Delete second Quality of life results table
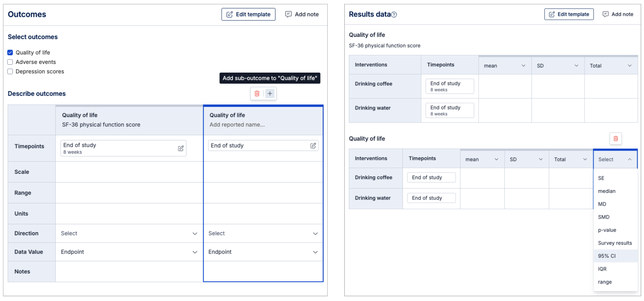This screenshot has width=644, height=301. [x=615, y=138]
